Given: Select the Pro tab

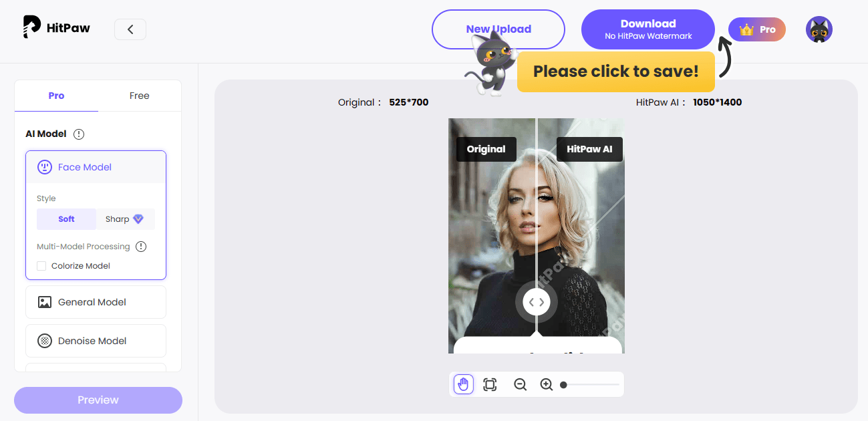Looking at the screenshot, I should pyautogui.click(x=56, y=96).
